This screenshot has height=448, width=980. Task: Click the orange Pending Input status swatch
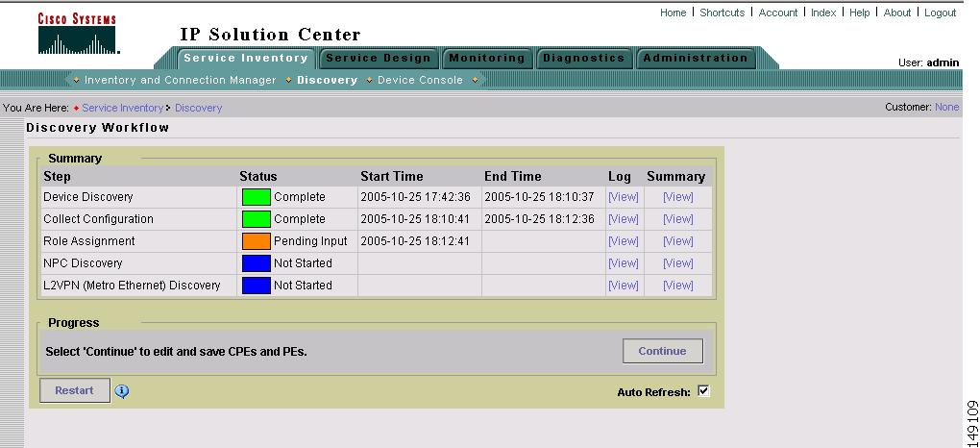[x=257, y=241]
